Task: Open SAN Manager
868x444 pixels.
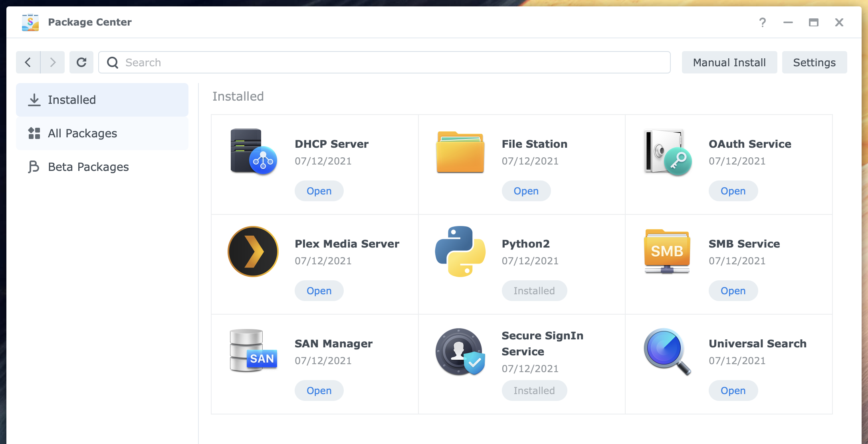Action: click(x=319, y=390)
